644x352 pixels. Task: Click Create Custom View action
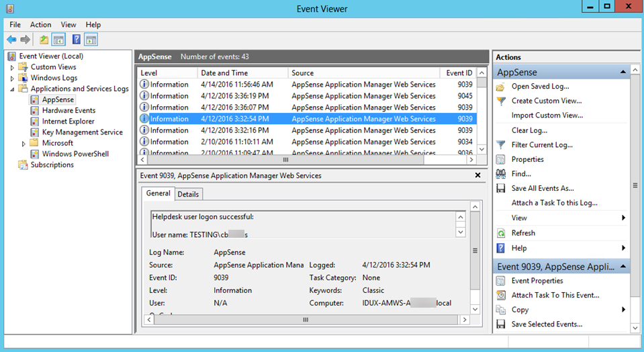pos(546,101)
